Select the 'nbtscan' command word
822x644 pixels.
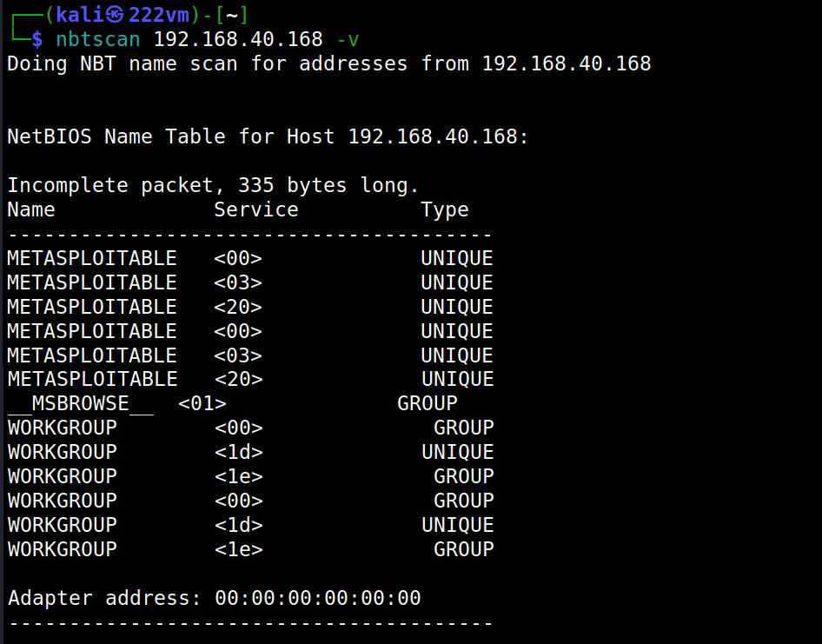click(x=98, y=39)
